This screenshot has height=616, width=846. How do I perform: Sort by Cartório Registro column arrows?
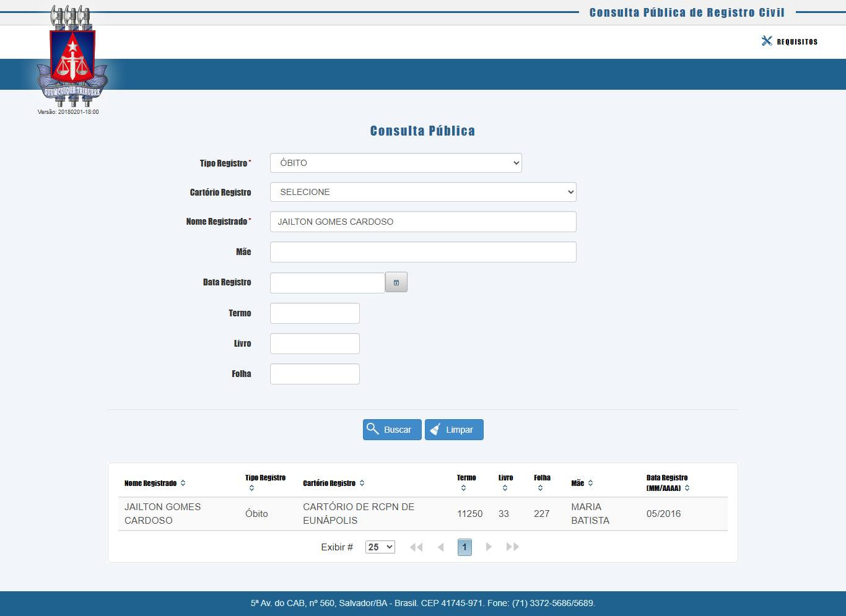[362, 483]
